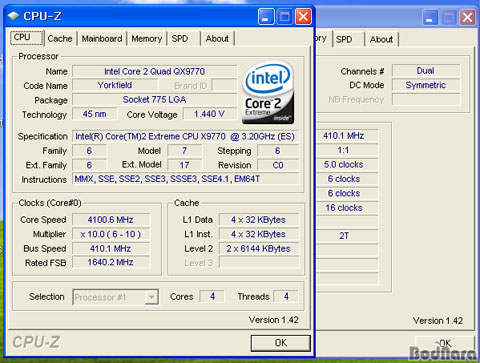Click the Threads value 4

pyautogui.click(x=286, y=296)
